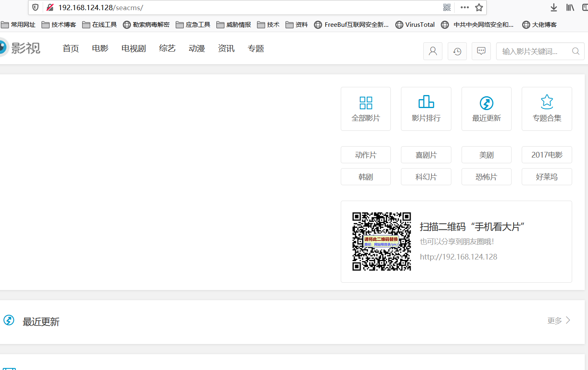Click the site eye logo 影视
Image resolution: width=588 pixels, height=370 pixels.
pos(20,48)
